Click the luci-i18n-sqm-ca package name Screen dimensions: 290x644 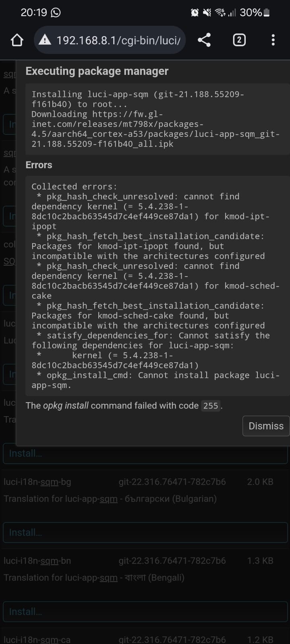click(37, 639)
